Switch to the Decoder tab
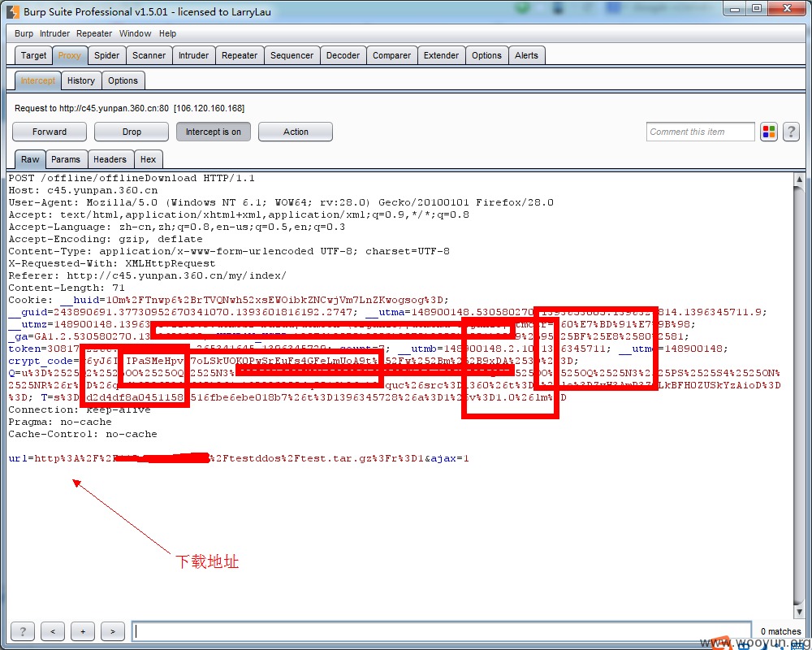This screenshot has width=812, height=650. 343,55
